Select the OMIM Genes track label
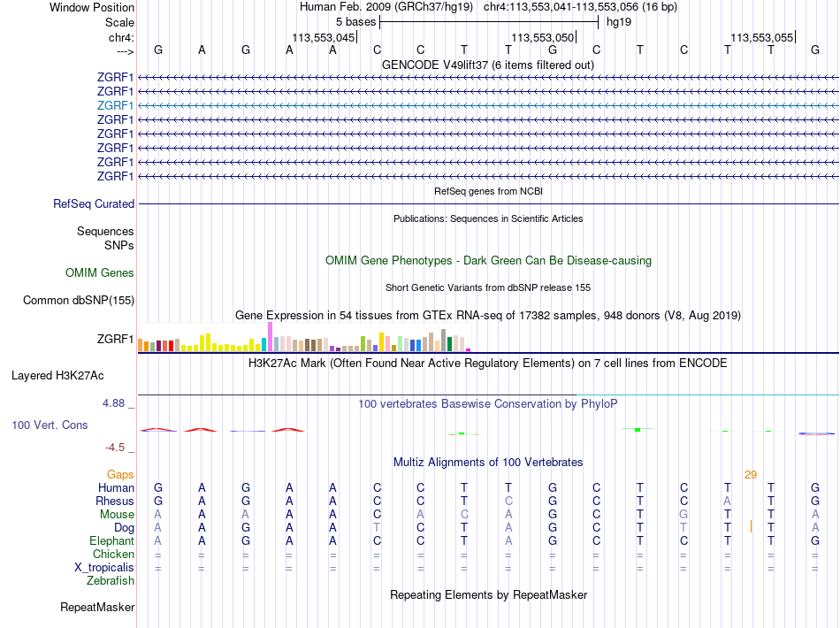 pos(100,272)
